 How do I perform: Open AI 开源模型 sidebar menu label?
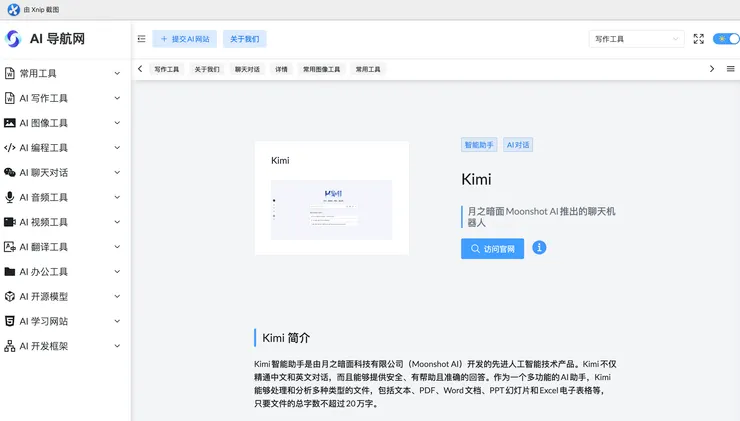click(x=44, y=296)
